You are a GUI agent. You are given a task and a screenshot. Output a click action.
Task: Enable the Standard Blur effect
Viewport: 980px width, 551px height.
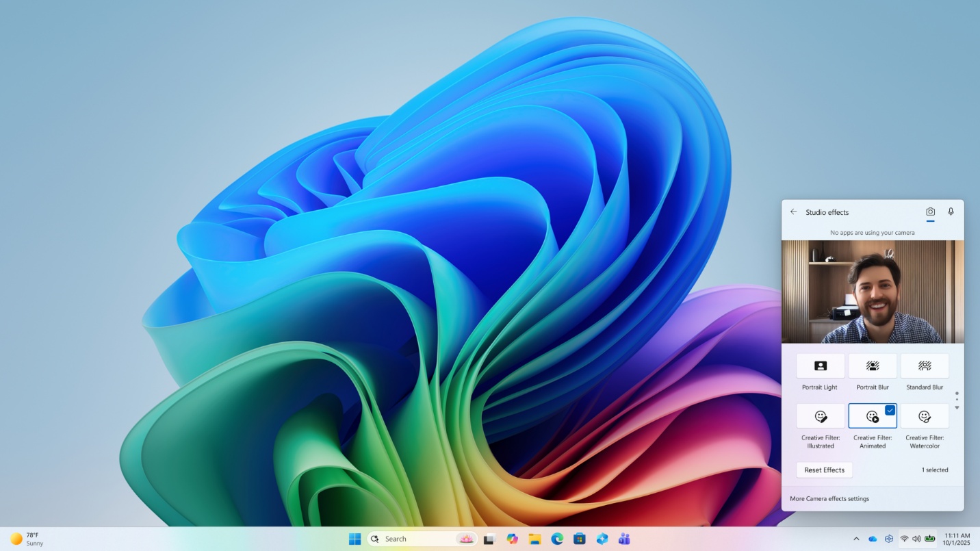pyautogui.click(x=925, y=366)
